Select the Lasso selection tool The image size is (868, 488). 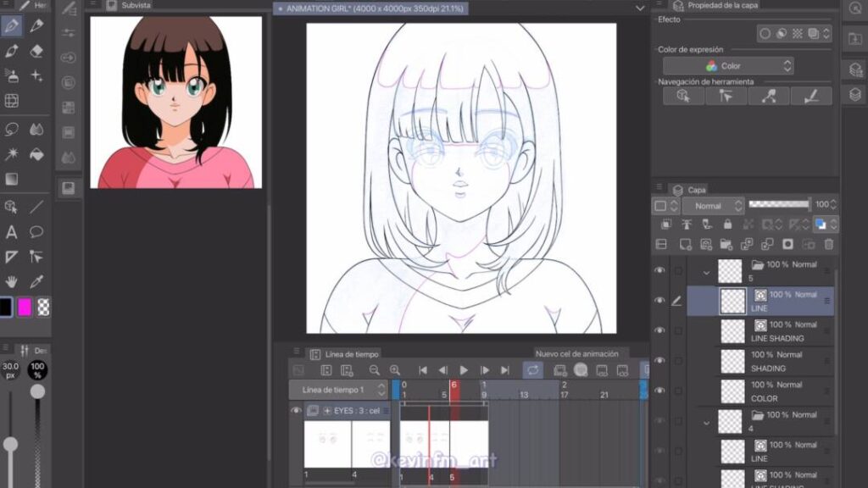tap(12, 130)
